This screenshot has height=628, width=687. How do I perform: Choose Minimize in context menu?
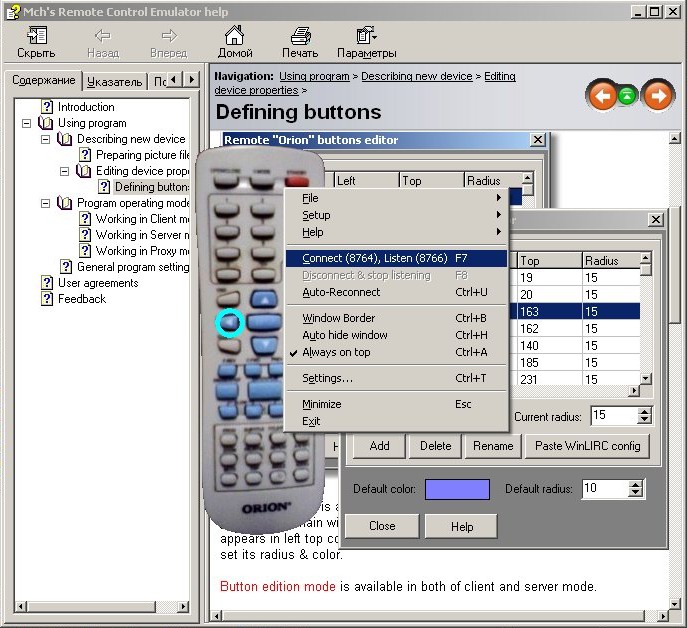(x=397, y=404)
